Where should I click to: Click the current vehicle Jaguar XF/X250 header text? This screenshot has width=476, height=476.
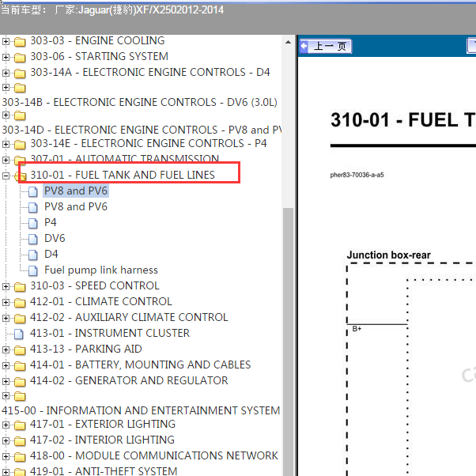(112, 10)
